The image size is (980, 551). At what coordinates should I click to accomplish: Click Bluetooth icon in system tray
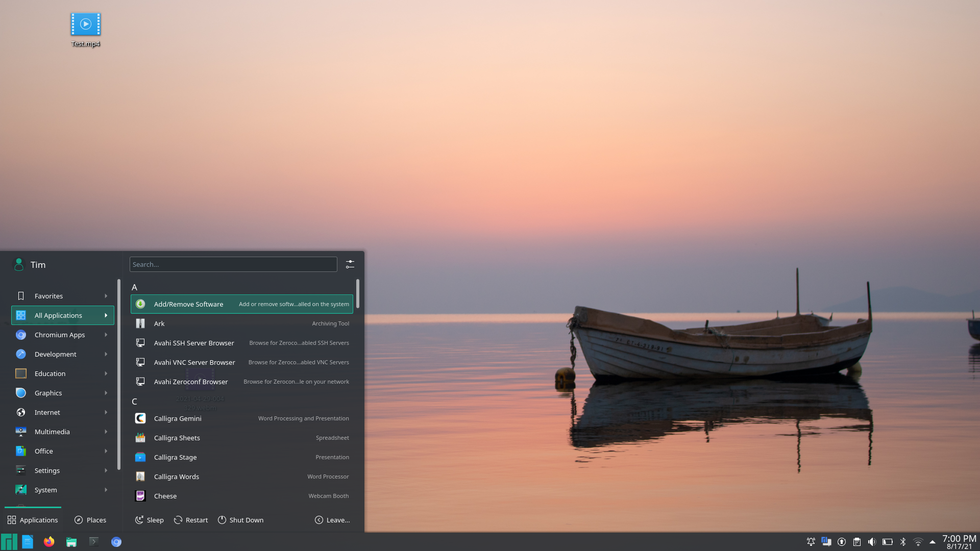pyautogui.click(x=903, y=542)
